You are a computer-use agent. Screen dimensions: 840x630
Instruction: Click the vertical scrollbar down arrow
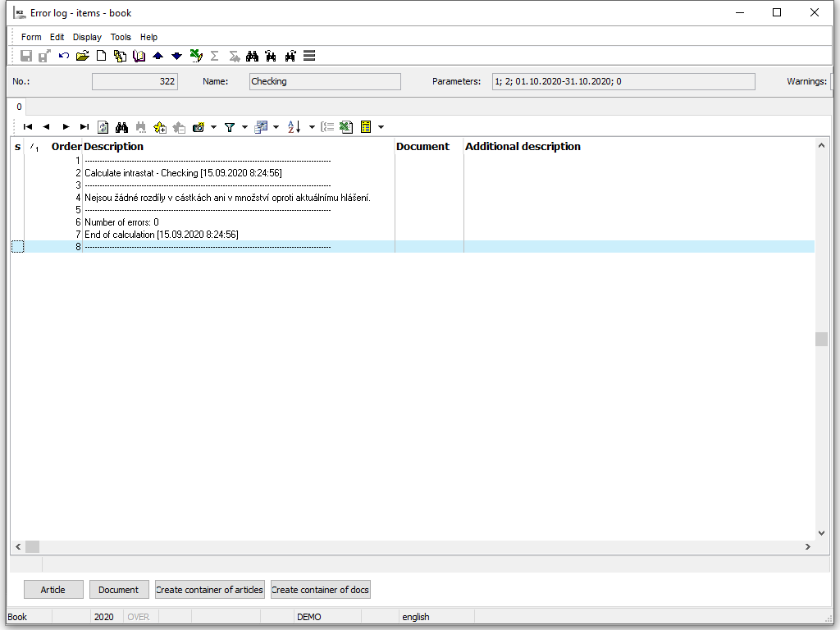821,533
